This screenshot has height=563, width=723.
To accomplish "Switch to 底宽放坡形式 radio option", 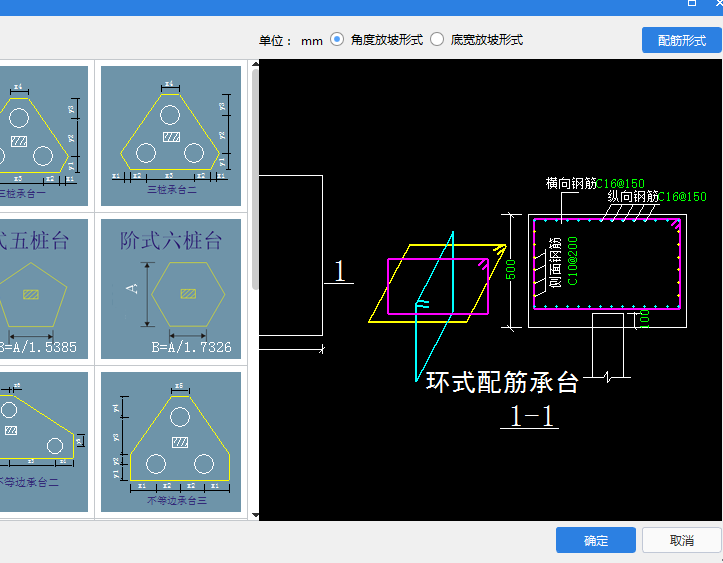I will click(x=437, y=40).
